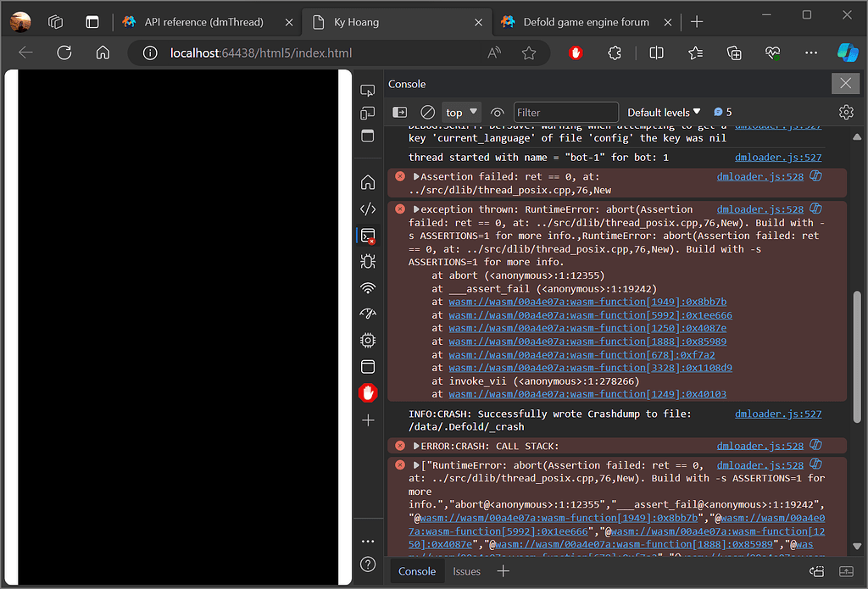Click the red hand blocker icon in DevTools sidebar
This screenshot has height=589, width=868.
pyautogui.click(x=368, y=392)
